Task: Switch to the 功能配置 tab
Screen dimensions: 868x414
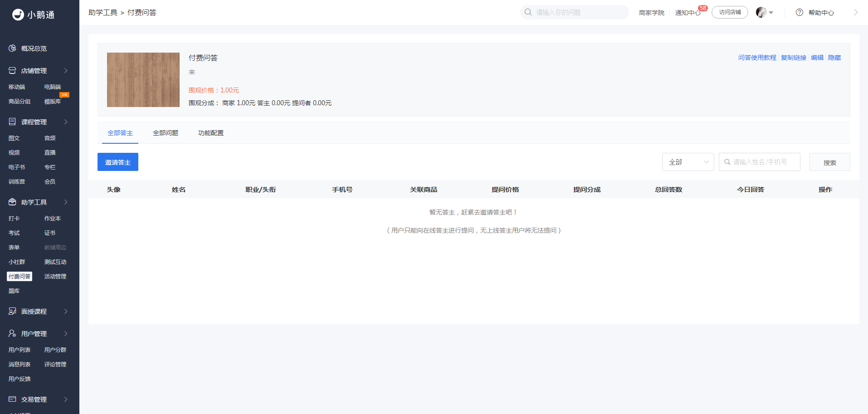Action: [x=211, y=133]
